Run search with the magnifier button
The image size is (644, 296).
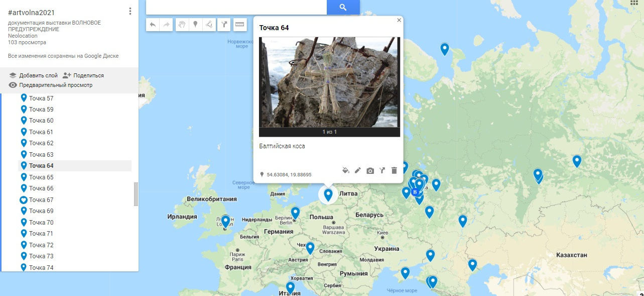tap(343, 7)
